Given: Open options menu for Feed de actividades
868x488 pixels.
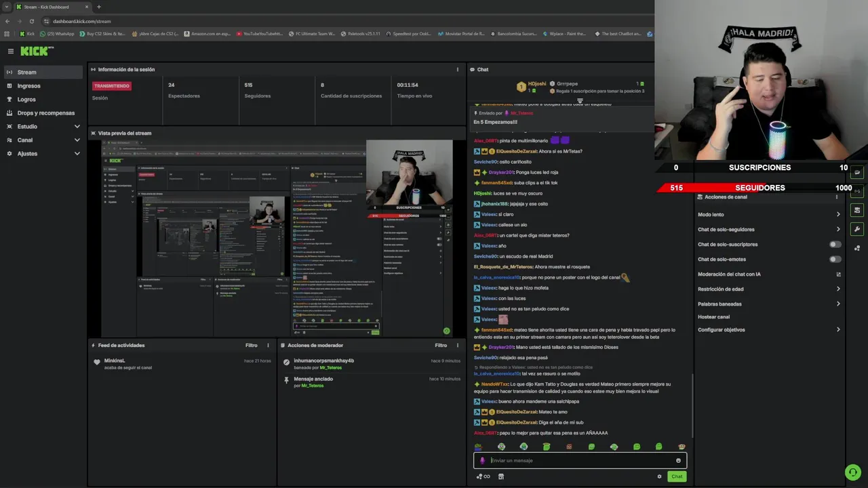Looking at the screenshot, I should (x=268, y=345).
